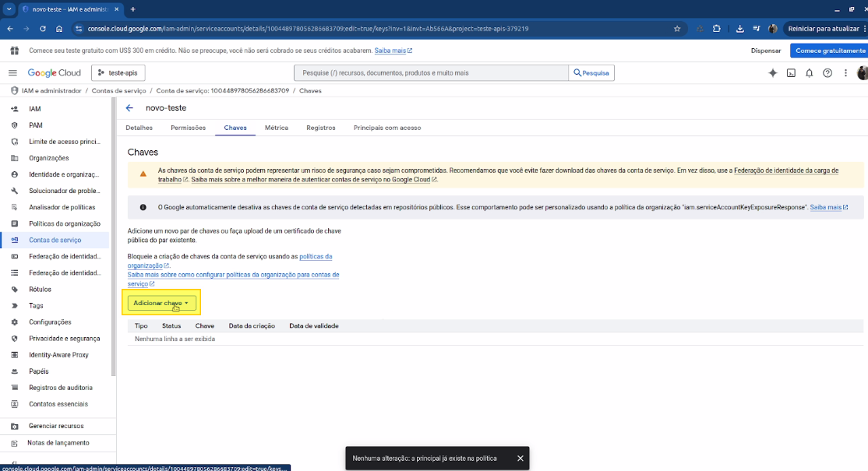Open the Gemini sparkle assistant icon

(x=773, y=73)
